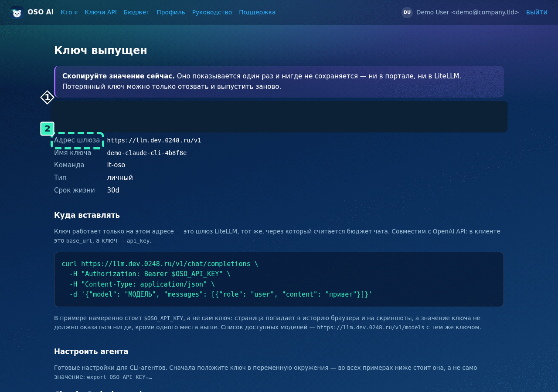Viewport: 558px width, 392px height.
Task: Open the Поддержка page
Action: click(257, 12)
